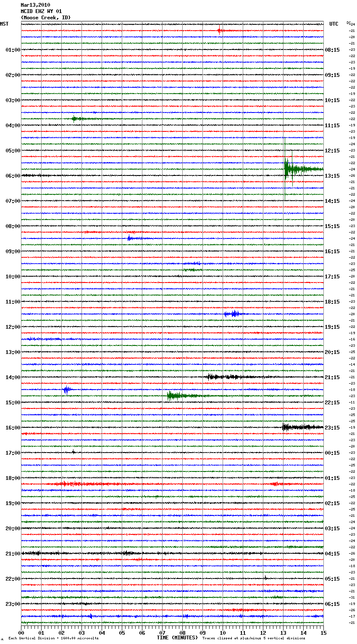
Task: Click the 19:15 UTC time label
Action: tap(332, 327)
